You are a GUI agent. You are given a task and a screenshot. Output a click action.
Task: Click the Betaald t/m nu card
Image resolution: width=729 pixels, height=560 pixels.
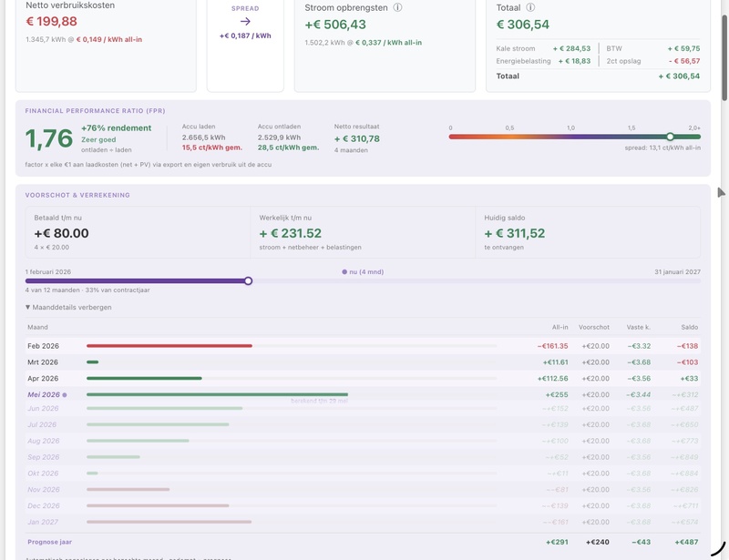click(138, 232)
